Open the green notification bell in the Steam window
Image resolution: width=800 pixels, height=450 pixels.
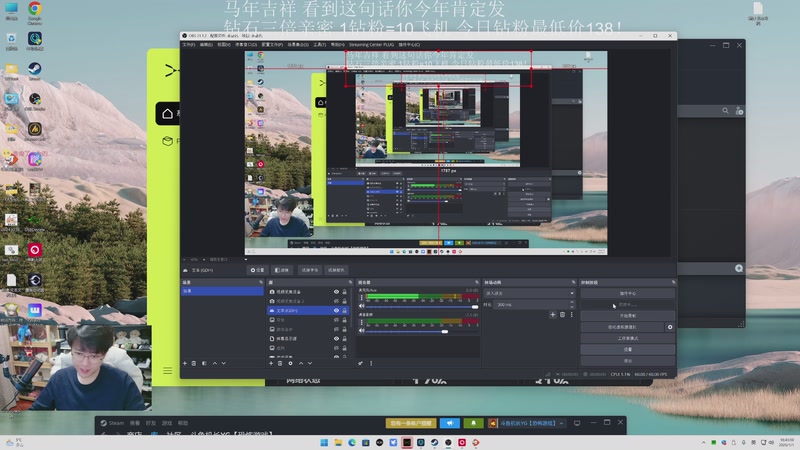473,423
